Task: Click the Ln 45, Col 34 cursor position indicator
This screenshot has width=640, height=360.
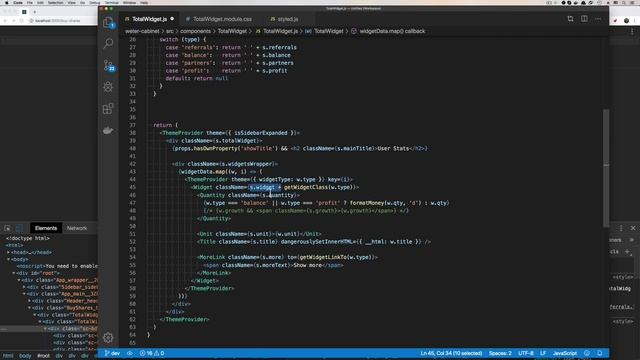Action: [451, 353]
